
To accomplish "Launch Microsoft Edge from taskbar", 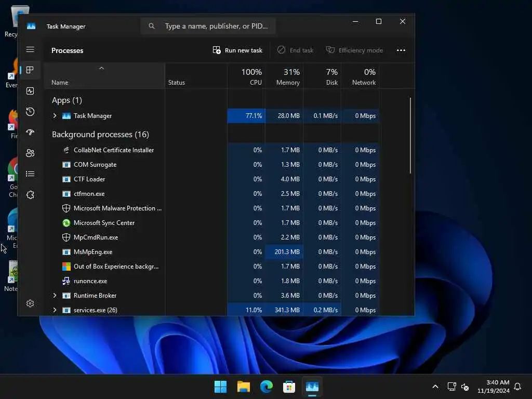I will coord(267,387).
